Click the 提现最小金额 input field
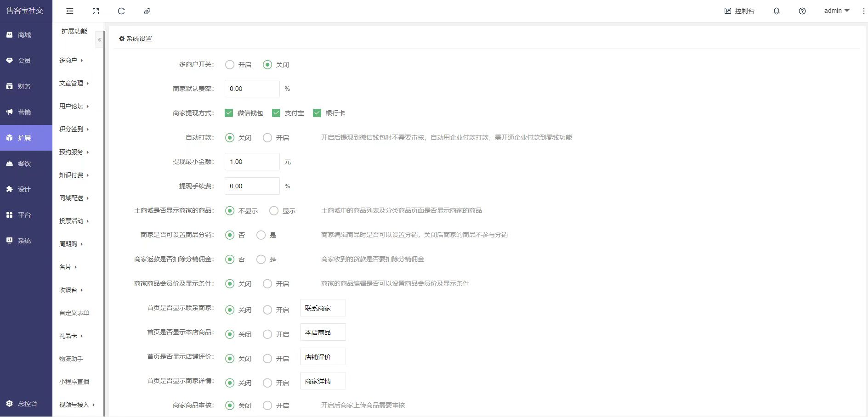This screenshot has width=868, height=417. tap(252, 162)
